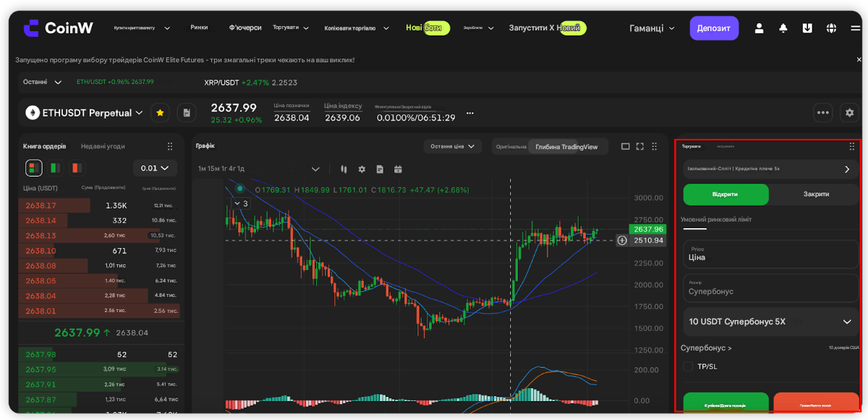
Task: Click the chart template document icon
Action: (x=380, y=169)
